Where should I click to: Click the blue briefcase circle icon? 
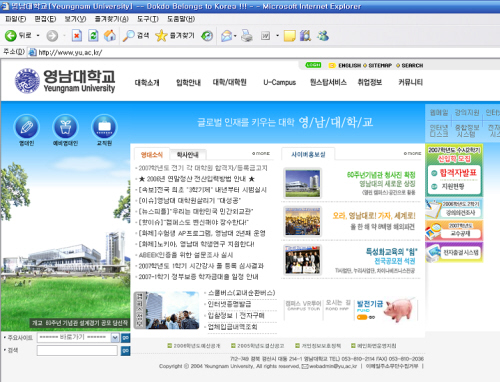click(x=104, y=127)
